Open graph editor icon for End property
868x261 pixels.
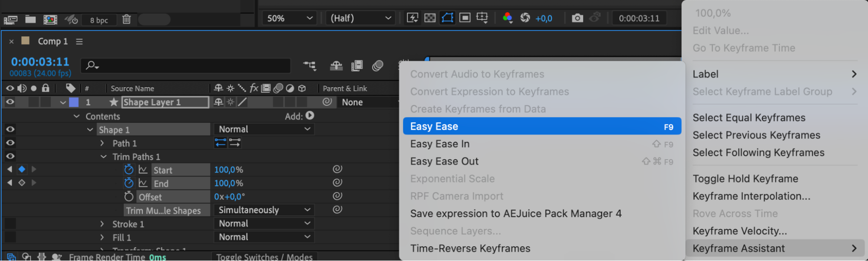coord(143,183)
